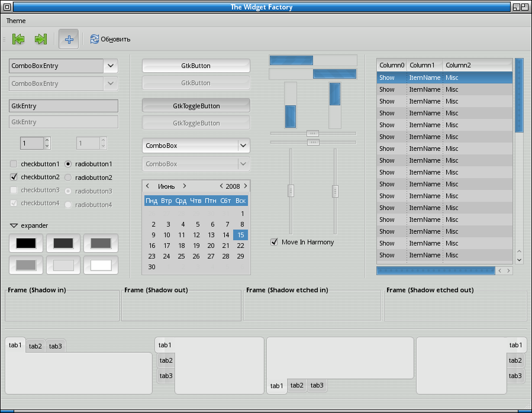
Task: Pick the black color swatch
Action: [26, 243]
